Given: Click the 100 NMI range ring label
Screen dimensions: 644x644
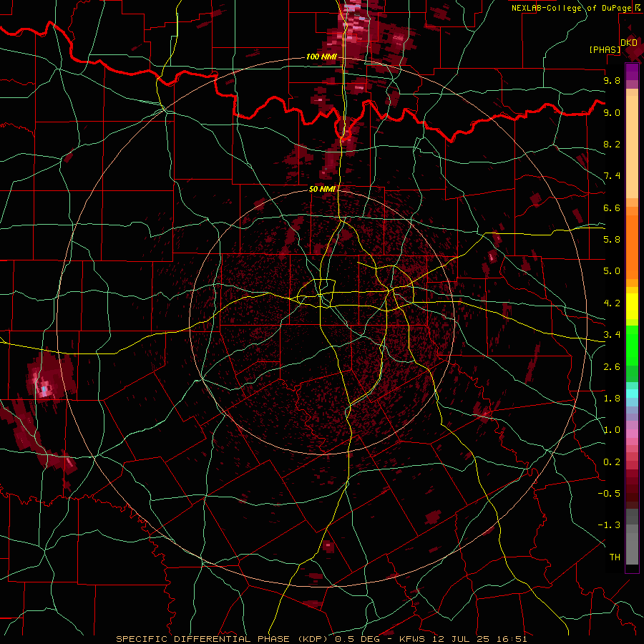Looking at the screenshot, I should coord(321,57).
